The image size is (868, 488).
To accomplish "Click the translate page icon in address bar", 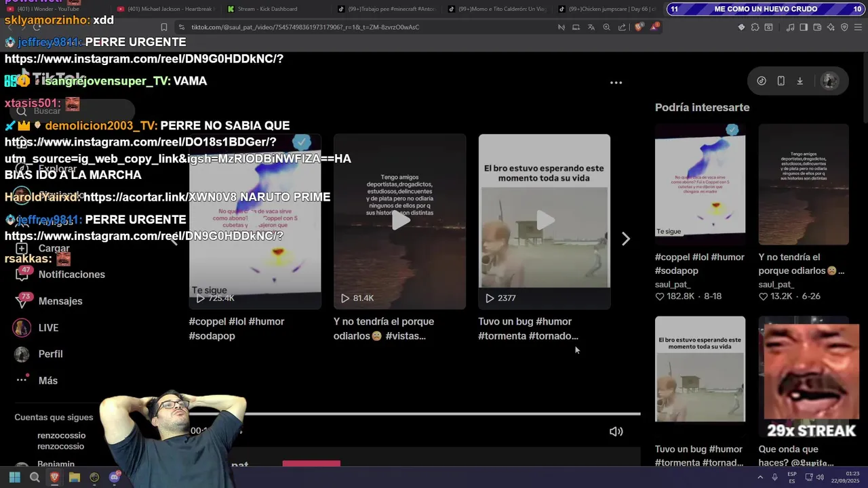I will point(591,27).
